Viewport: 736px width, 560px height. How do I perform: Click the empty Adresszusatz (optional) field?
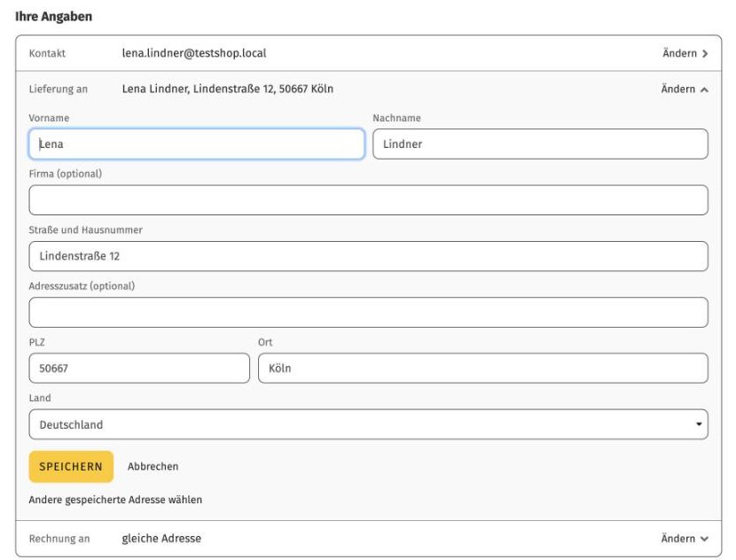click(369, 313)
